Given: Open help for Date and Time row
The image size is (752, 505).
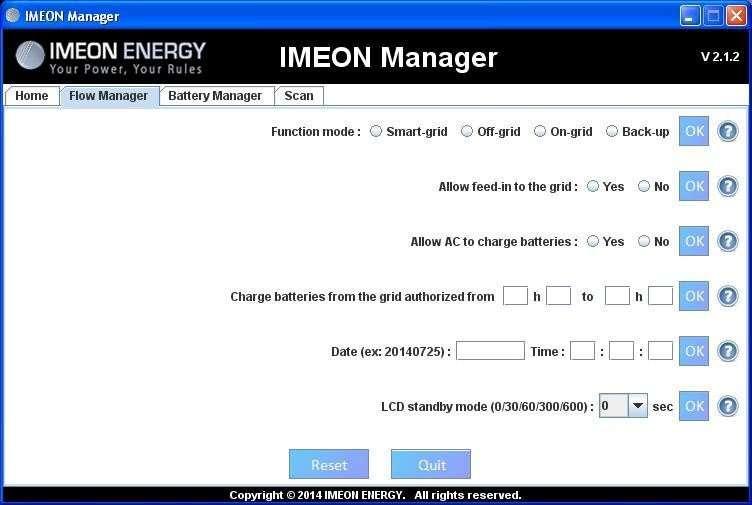Looking at the screenshot, I should (728, 351).
